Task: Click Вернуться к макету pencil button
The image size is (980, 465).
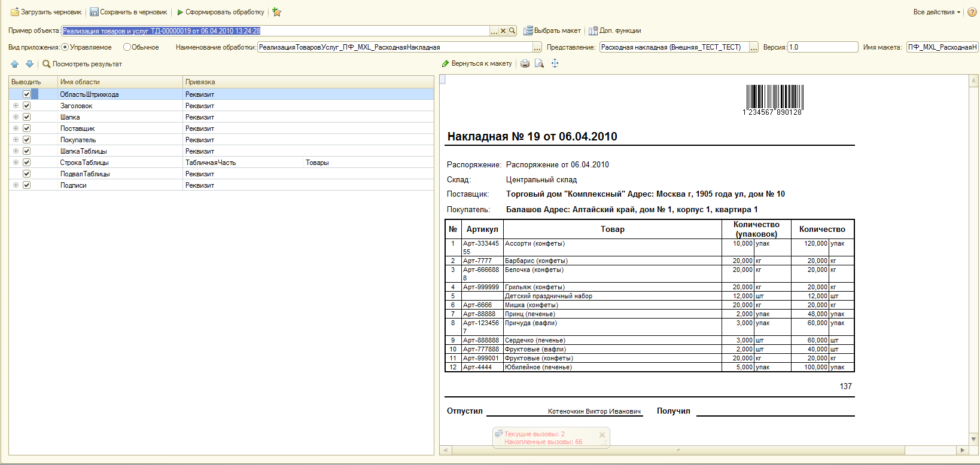Action: coord(477,63)
